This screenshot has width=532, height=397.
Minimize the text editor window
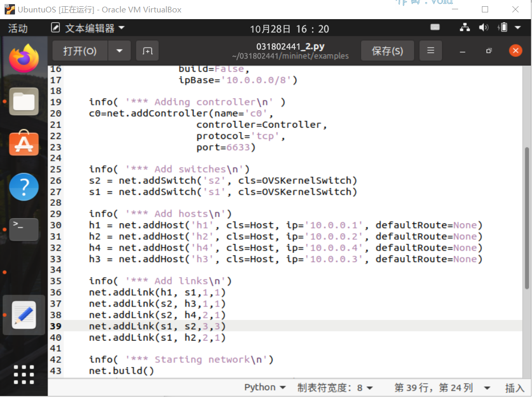point(462,51)
